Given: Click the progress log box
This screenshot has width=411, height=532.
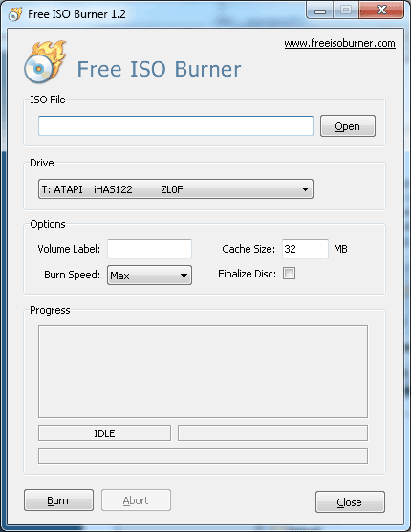Looking at the screenshot, I should (x=203, y=371).
